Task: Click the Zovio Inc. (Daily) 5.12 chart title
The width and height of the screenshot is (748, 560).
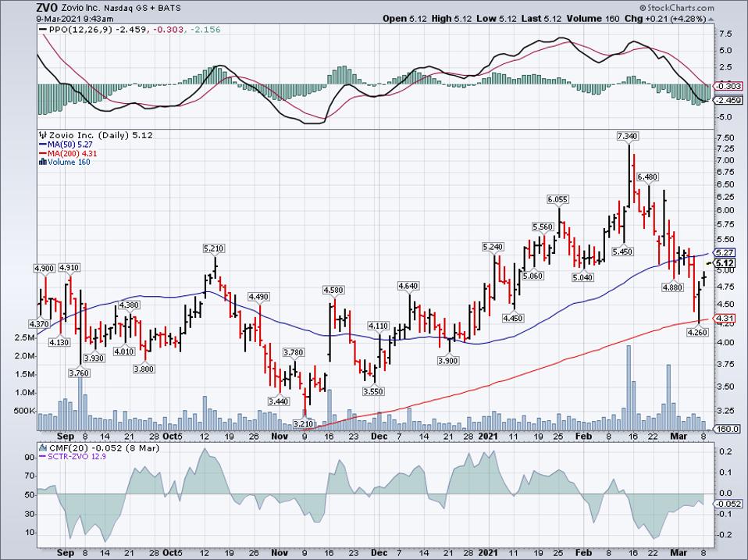Action: pos(101,135)
